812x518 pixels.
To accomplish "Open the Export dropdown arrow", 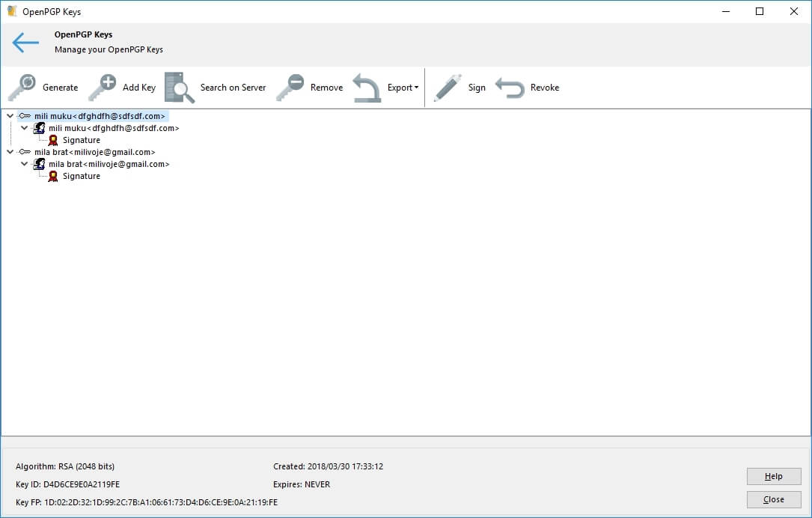I will pos(416,88).
